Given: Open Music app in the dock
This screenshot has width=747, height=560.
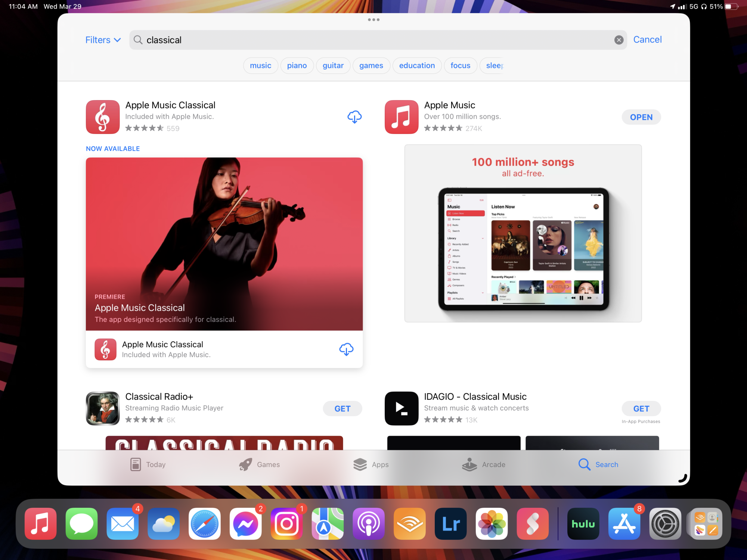Looking at the screenshot, I should click(41, 524).
